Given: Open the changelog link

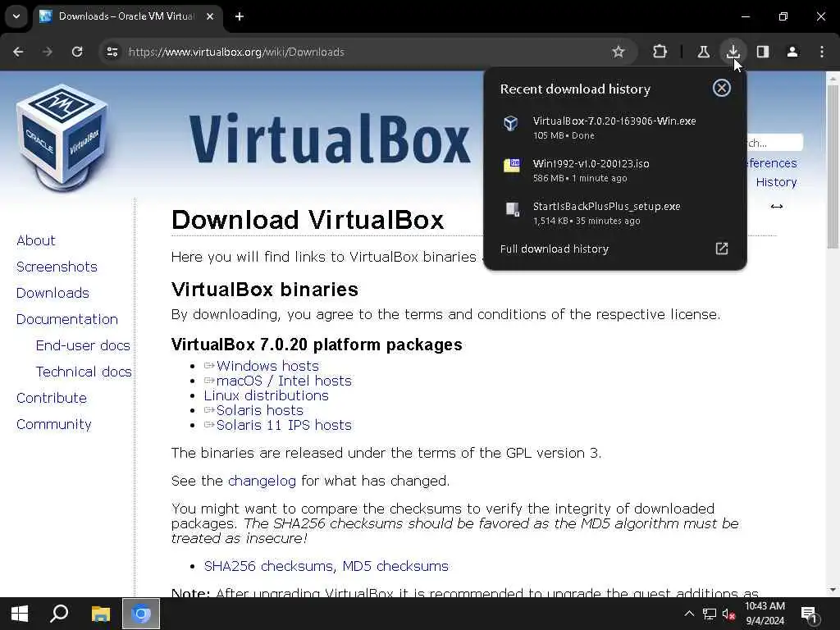Looking at the screenshot, I should pyautogui.click(x=262, y=481).
